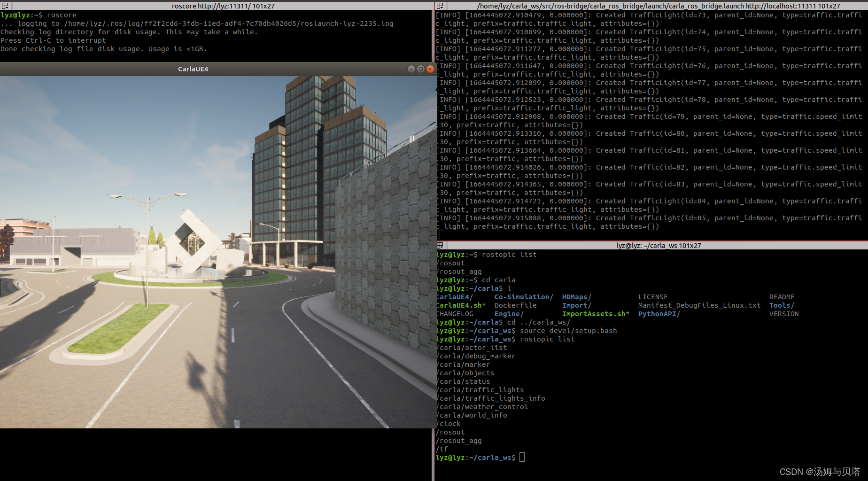Click the /tf topic line
868x481 pixels.
[x=442, y=449]
